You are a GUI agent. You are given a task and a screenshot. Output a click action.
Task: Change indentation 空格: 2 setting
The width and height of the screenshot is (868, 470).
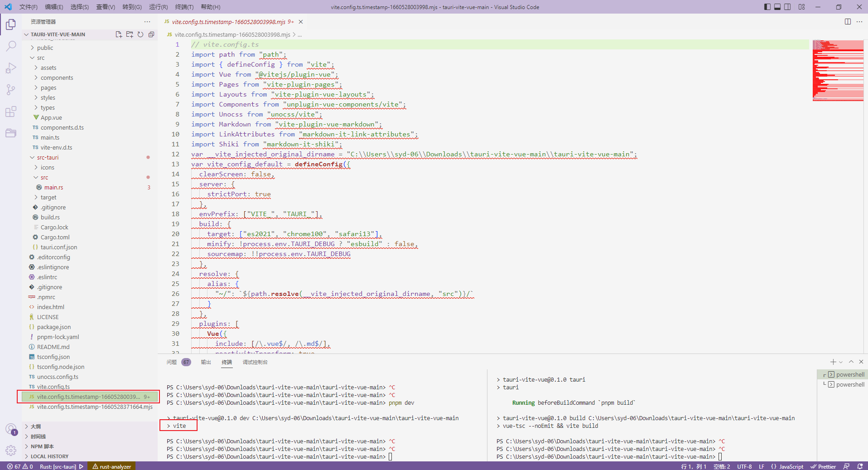[722, 466]
